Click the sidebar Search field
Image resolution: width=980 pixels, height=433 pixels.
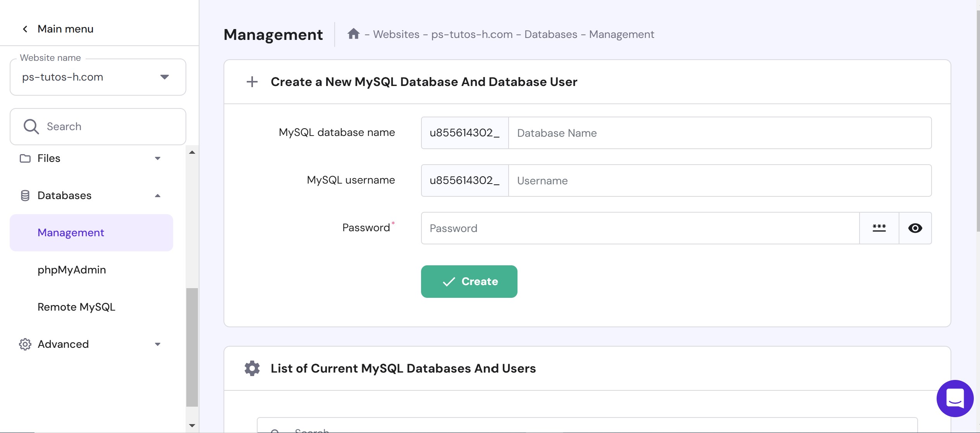click(98, 127)
